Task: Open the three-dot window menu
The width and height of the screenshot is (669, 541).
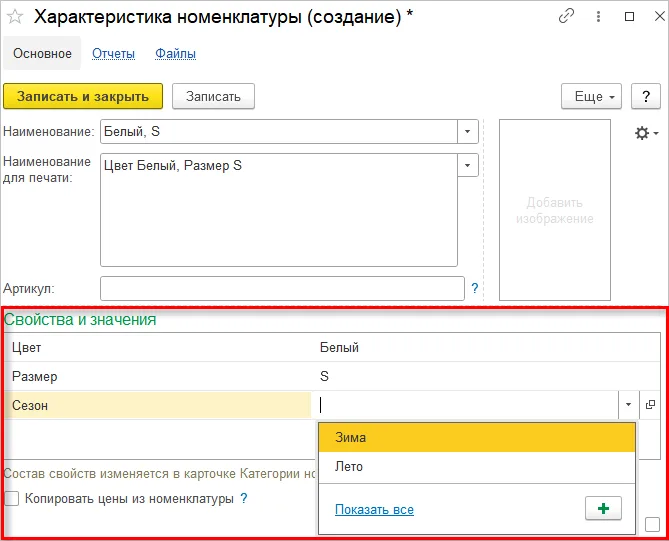Action: pos(598,17)
